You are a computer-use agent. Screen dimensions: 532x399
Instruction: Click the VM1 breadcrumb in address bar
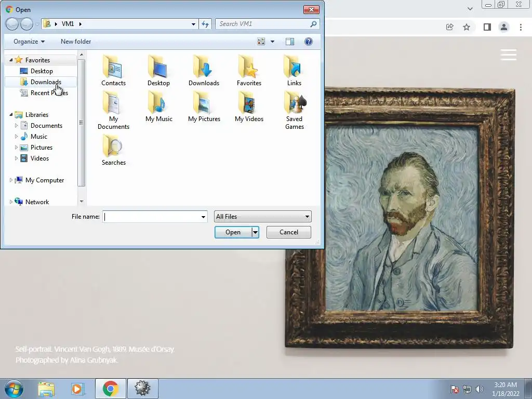coord(68,24)
